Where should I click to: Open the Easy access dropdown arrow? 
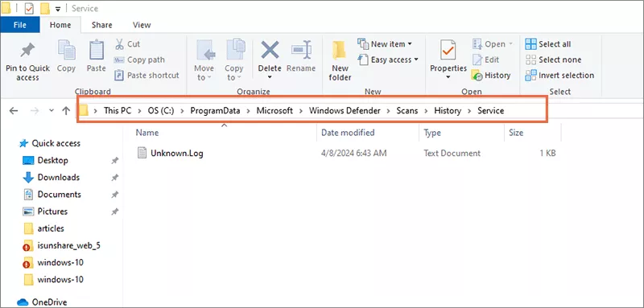coord(415,60)
